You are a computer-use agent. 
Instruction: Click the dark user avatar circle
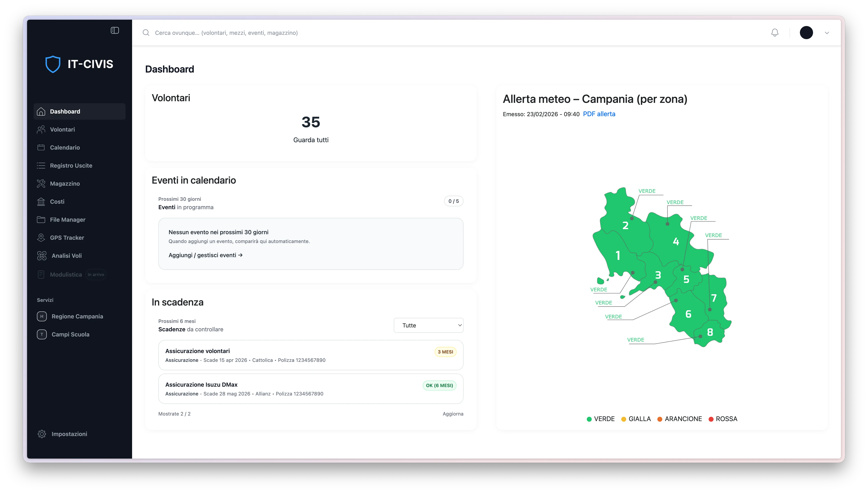[806, 33]
